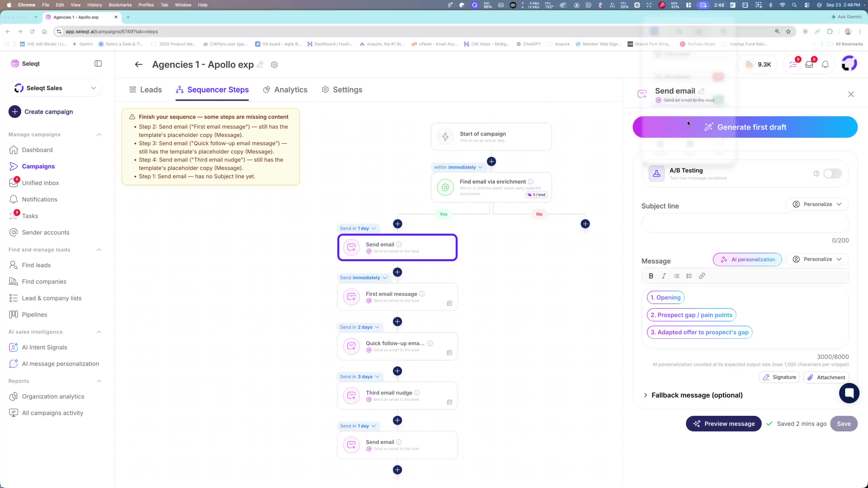Image resolution: width=868 pixels, height=488 pixels.
Task: Switch to the Analytics tab
Action: tap(285, 90)
